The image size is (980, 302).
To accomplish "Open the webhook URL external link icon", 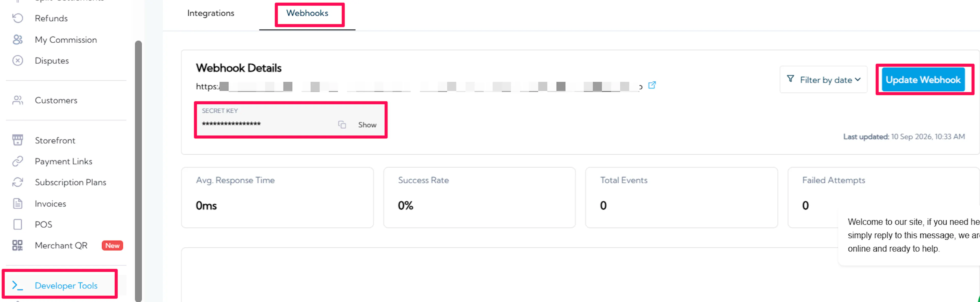I will click(x=652, y=85).
